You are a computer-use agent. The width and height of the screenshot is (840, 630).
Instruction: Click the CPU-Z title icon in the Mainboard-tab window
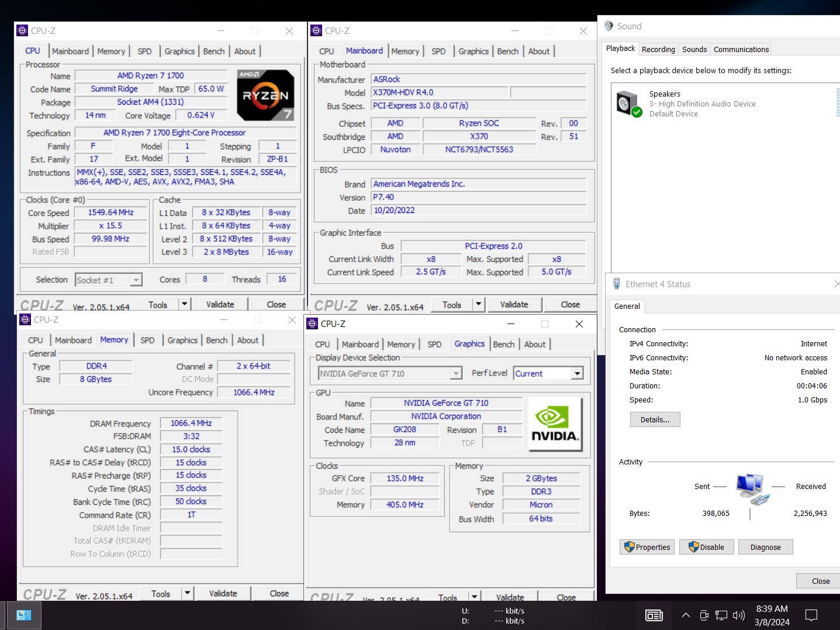316,30
